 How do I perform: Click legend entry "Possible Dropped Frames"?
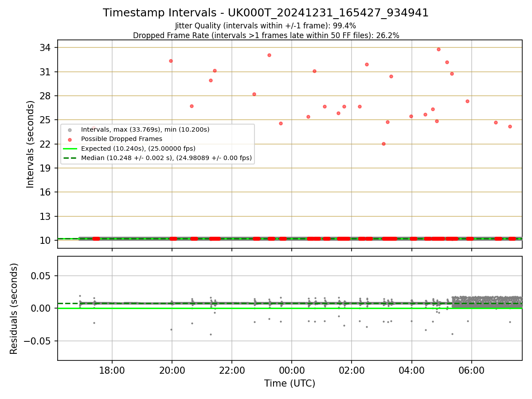(x=121, y=139)
